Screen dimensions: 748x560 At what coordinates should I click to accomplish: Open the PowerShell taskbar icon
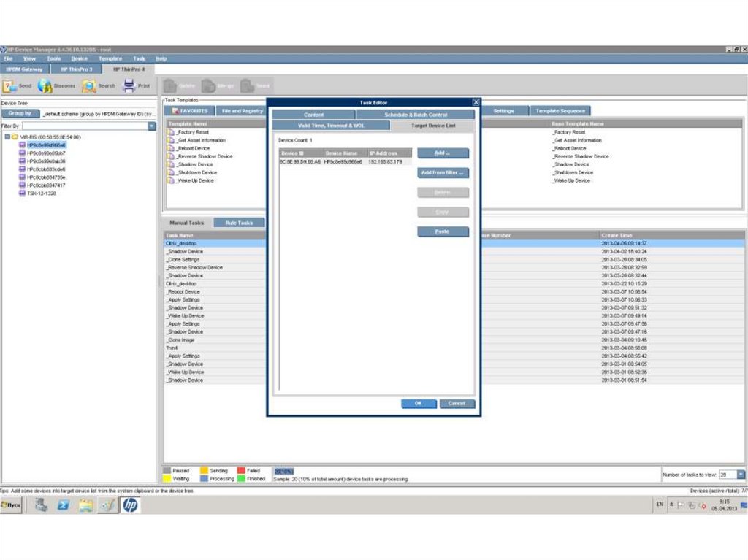[x=63, y=505]
